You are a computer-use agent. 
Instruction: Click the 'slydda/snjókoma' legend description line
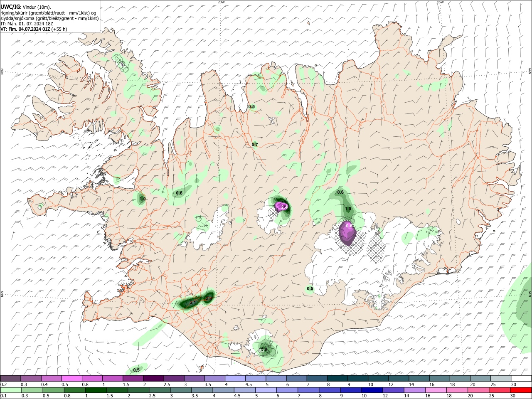[x=49, y=18]
